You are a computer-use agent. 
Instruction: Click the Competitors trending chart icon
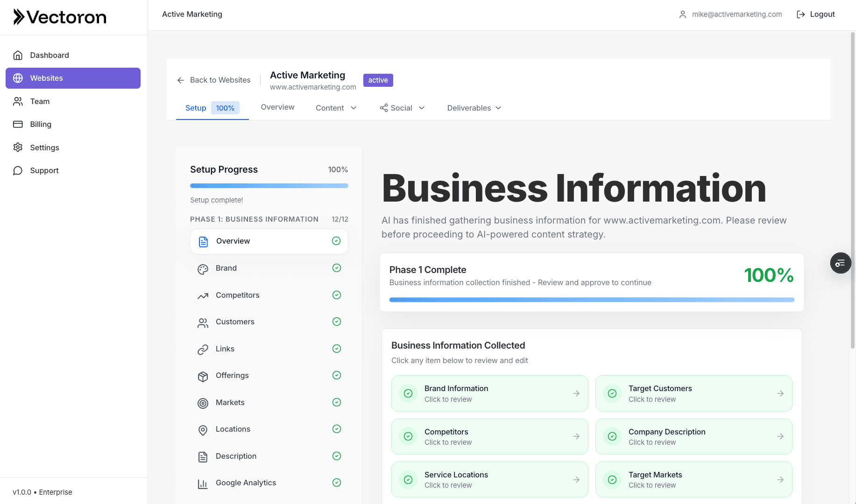pyautogui.click(x=203, y=295)
